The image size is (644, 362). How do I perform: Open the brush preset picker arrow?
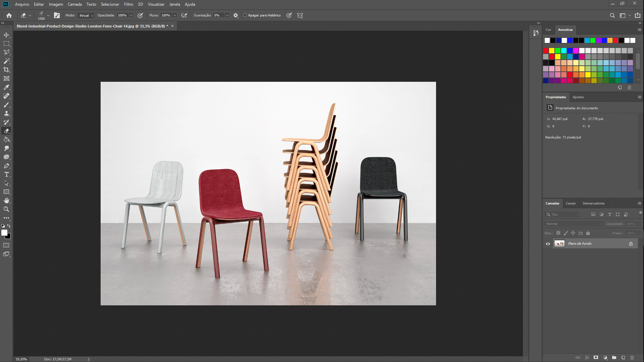coord(48,15)
